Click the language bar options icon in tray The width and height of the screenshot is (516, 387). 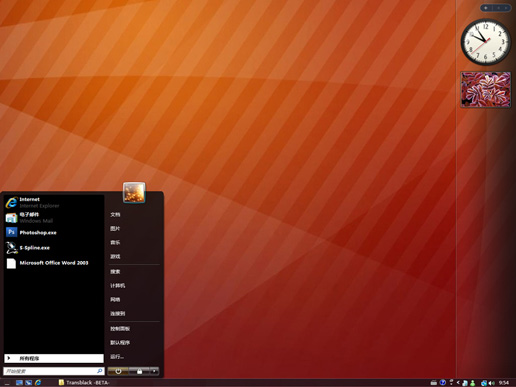point(451,382)
